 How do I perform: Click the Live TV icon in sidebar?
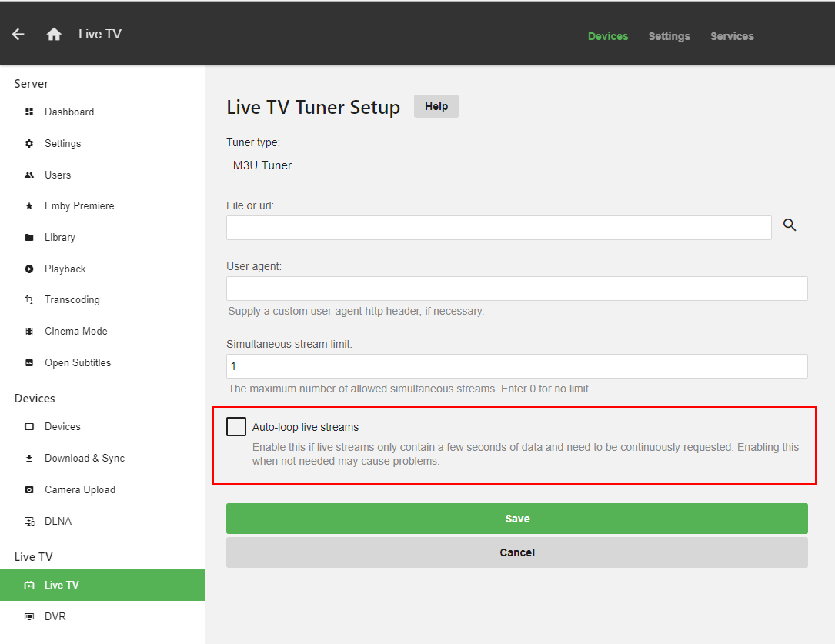pos(29,585)
